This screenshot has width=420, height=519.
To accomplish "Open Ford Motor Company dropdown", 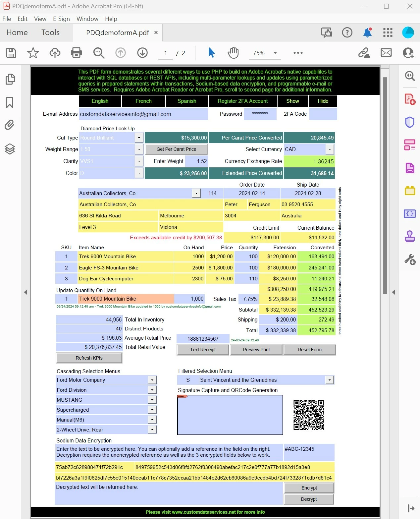I will pos(152,380).
